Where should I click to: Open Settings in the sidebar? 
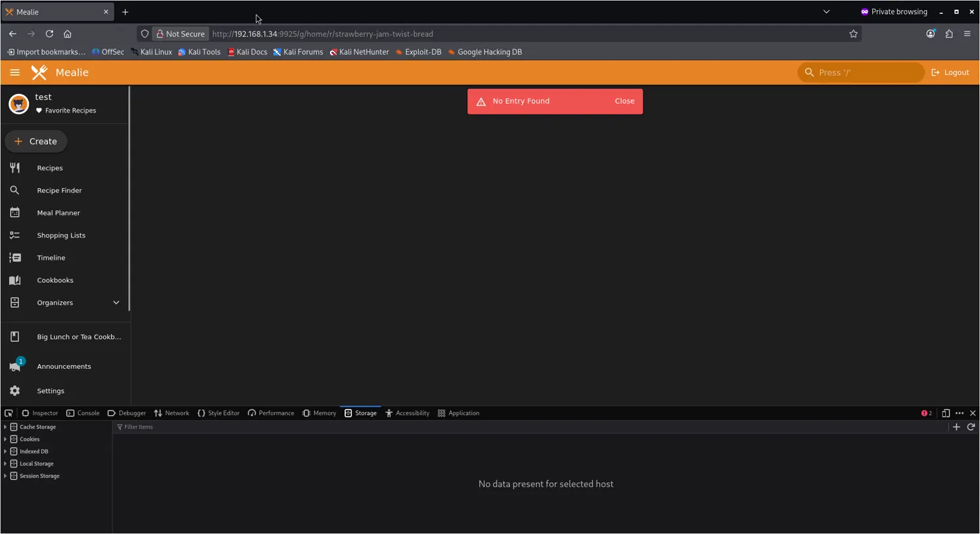(65, 391)
